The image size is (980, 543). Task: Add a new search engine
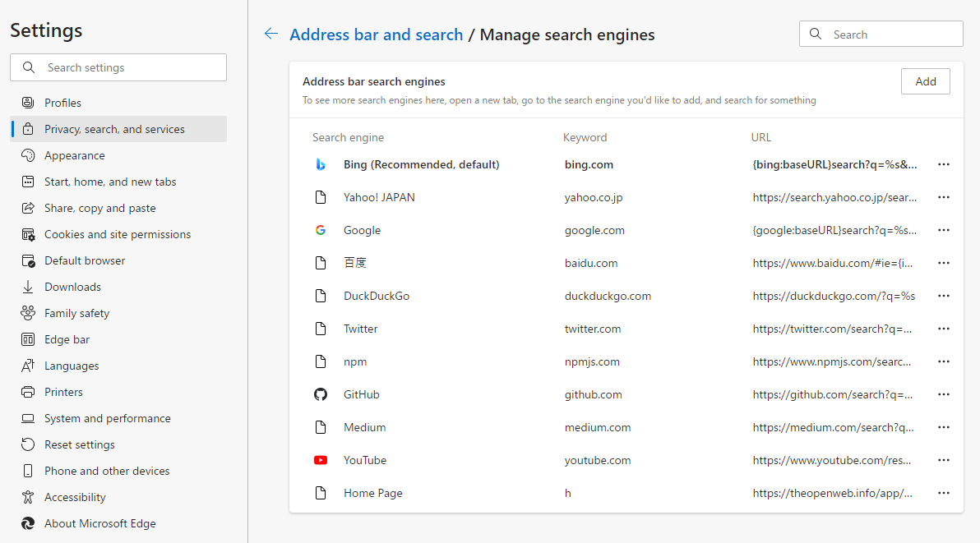tap(926, 81)
